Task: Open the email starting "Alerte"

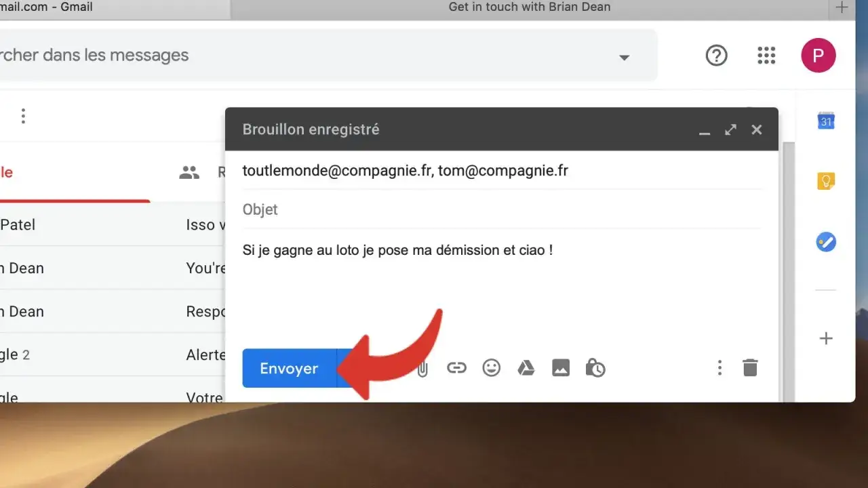Action: coord(113,354)
